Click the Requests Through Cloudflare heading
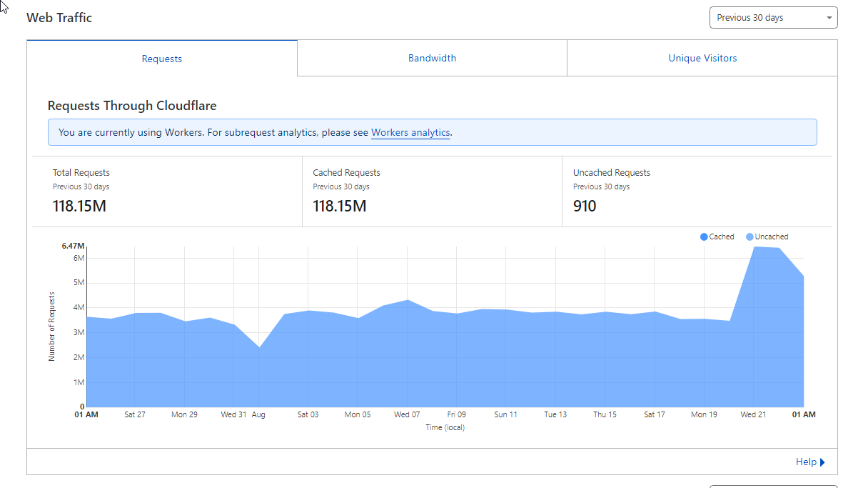The image size is (868, 488). pos(132,106)
